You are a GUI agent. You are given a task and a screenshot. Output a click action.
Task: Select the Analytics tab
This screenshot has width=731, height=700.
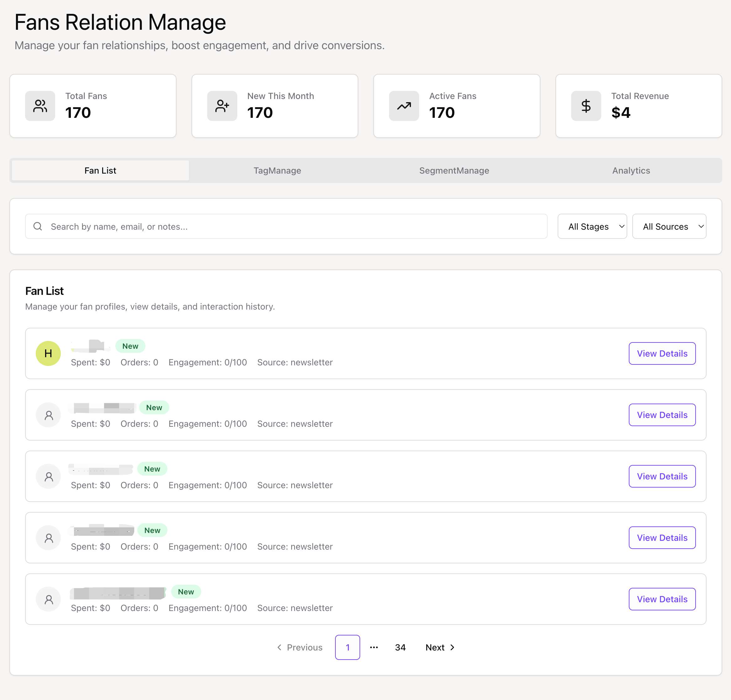(x=631, y=170)
